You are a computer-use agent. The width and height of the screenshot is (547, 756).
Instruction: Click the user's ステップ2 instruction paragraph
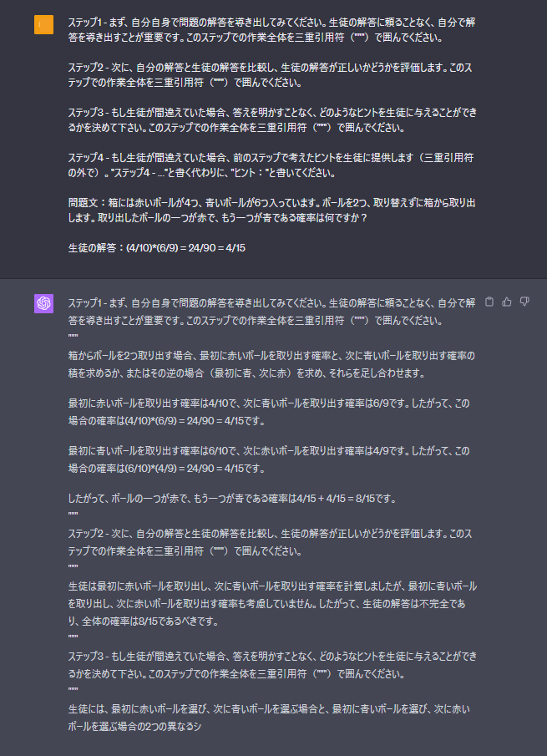click(x=271, y=75)
